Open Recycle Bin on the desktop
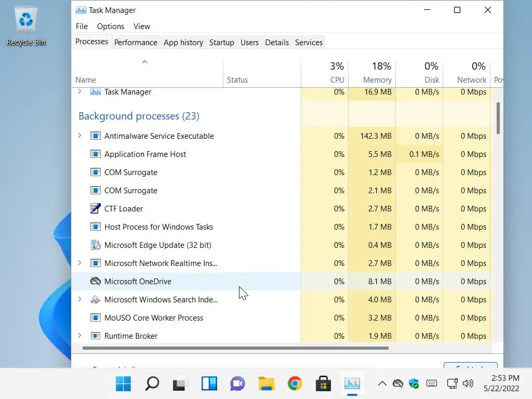532x399 pixels. [x=26, y=26]
